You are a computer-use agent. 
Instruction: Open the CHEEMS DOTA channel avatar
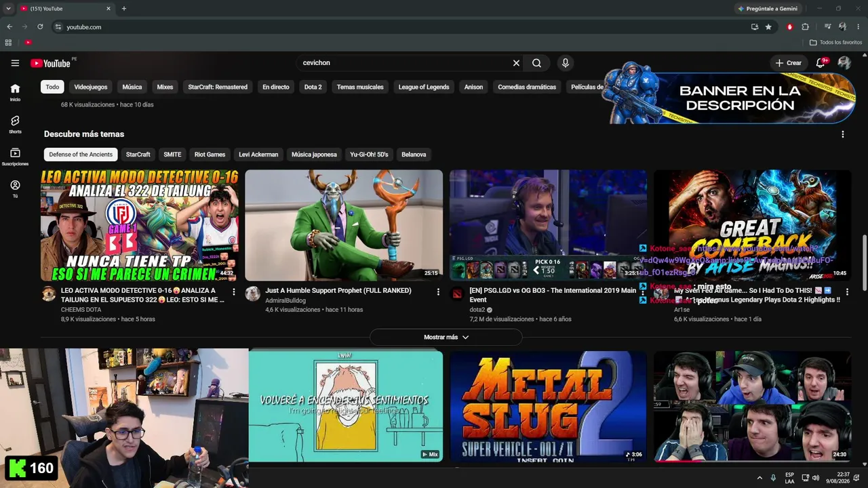click(x=49, y=293)
